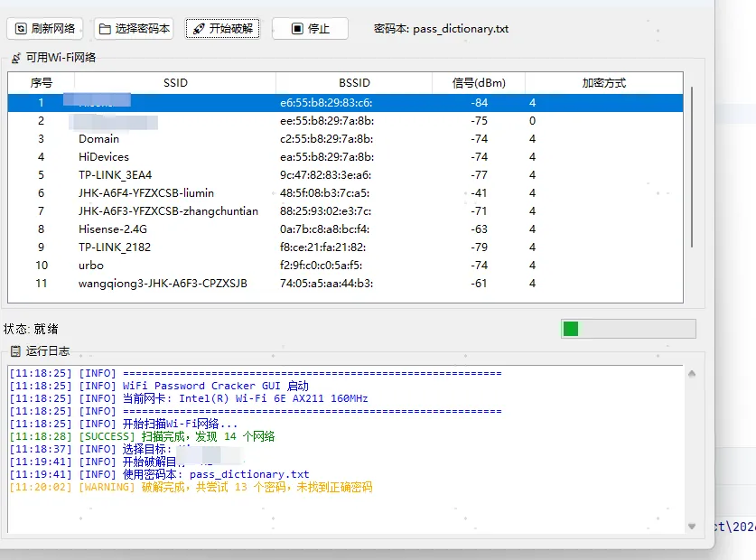Click the green cracking progress bar
This screenshot has height=560, width=756.
point(629,329)
